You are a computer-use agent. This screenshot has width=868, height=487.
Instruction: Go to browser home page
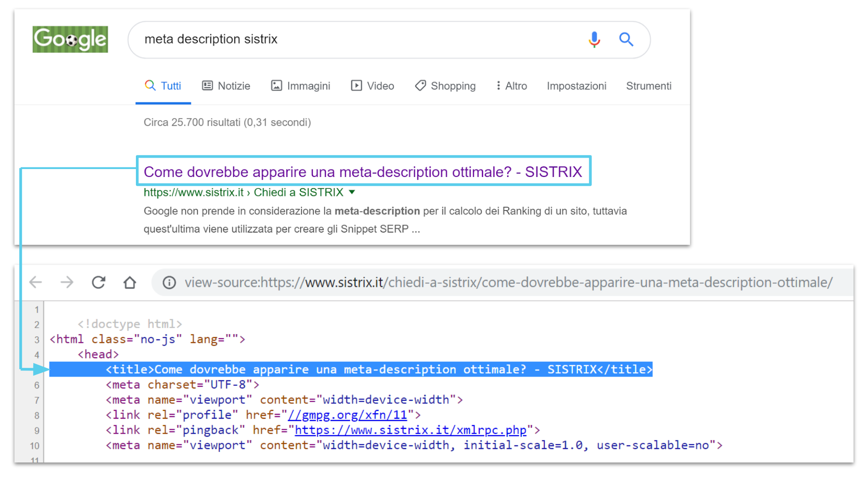pyautogui.click(x=130, y=282)
